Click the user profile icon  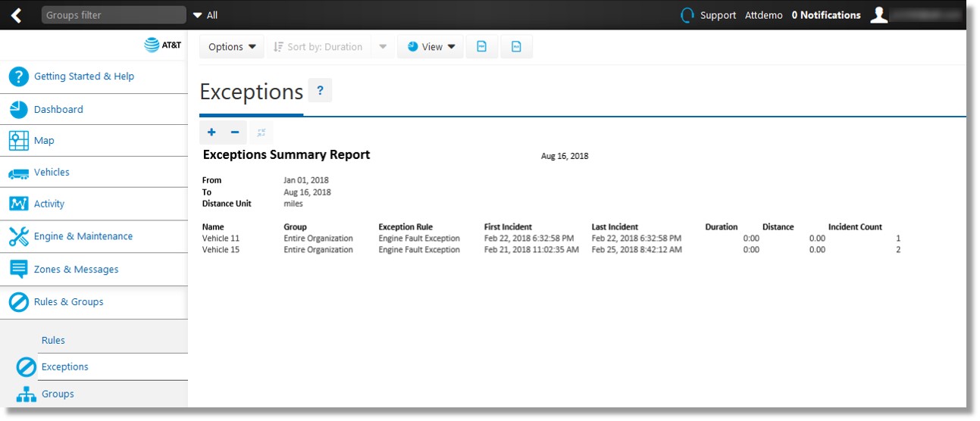878,15
